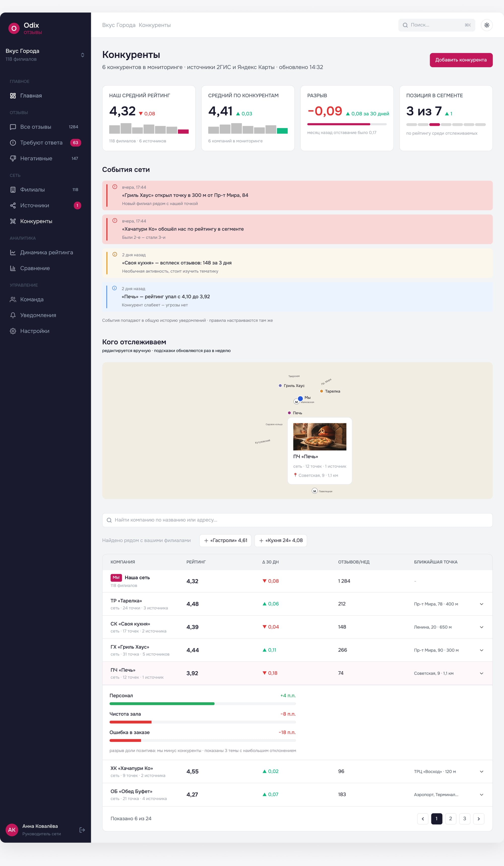This screenshot has width=504, height=866.
Task: Click the warning icon on Своя кухня event
Action: [x=115, y=255]
